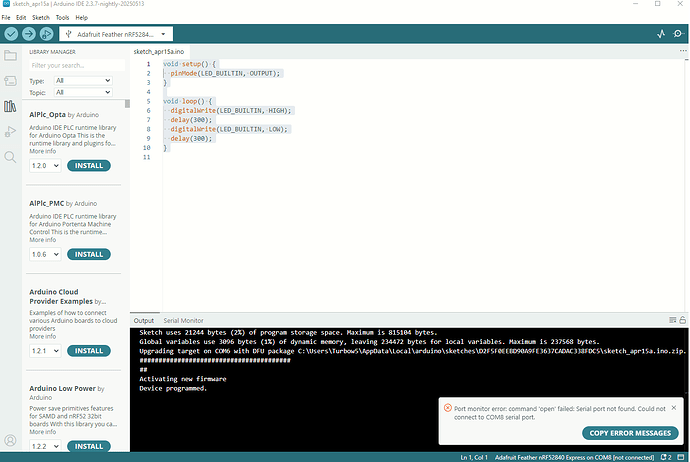Open Boards Manager in sidebar

click(x=11, y=80)
